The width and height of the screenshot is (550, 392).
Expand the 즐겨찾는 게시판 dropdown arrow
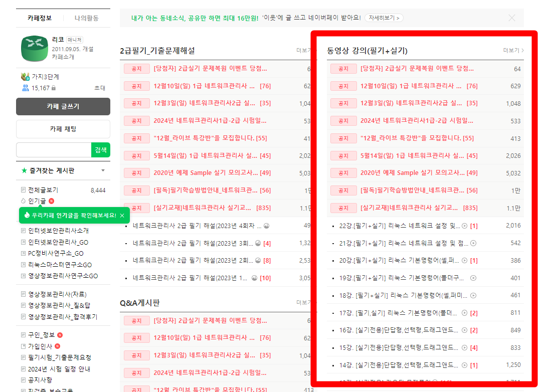coord(103,170)
